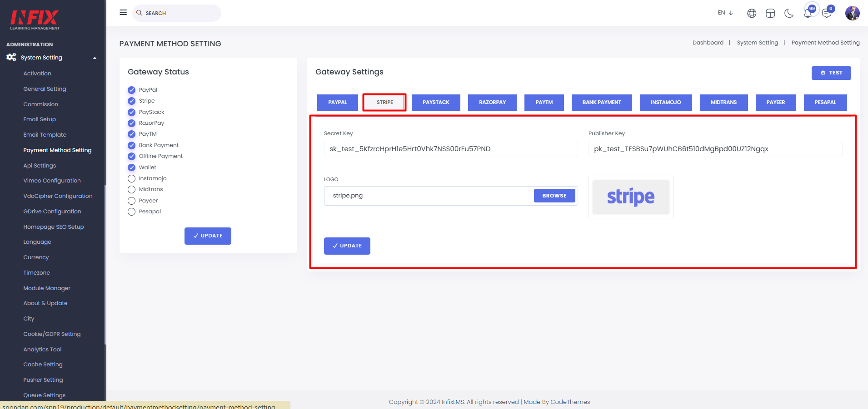Uncheck PayPal gateway checkbox
The height and width of the screenshot is (409, 868).
click(x=131, y=90)
